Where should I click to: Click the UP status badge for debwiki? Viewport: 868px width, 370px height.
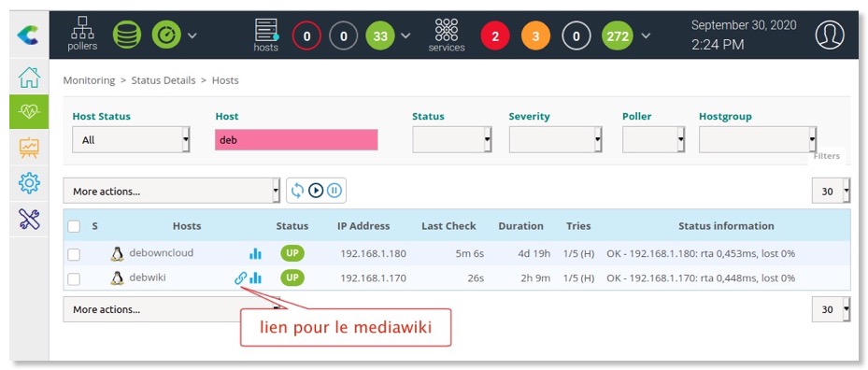pyautogui.click(x=292, y=277)
